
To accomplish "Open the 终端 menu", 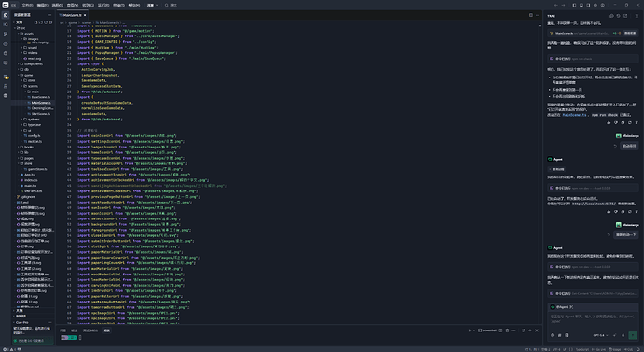I will tap(119, 5).
